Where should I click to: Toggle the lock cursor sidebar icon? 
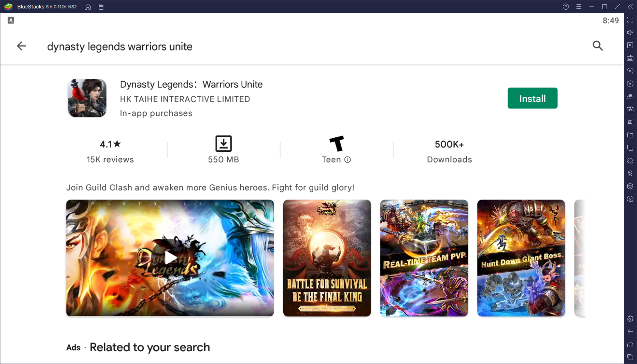pyautogui.click(x=630, y=45)
